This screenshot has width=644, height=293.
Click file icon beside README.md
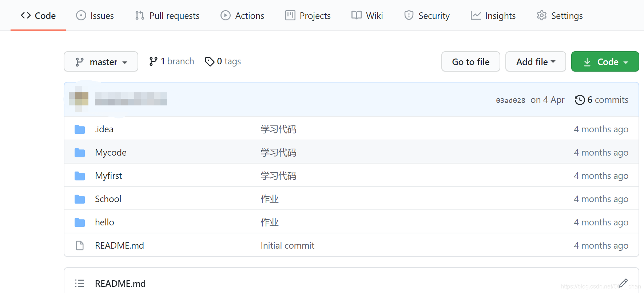pyautogui.click(x=80, y=246)
